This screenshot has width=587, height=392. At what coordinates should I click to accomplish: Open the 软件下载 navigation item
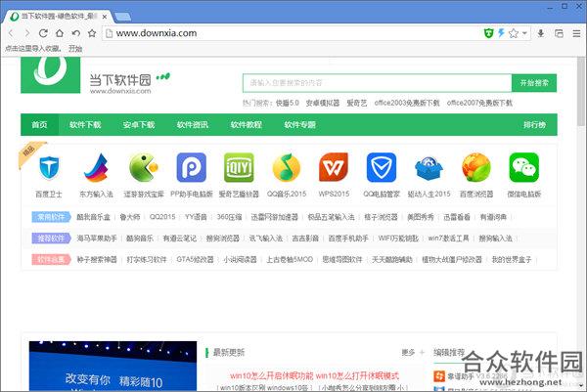tap(85, 124)
